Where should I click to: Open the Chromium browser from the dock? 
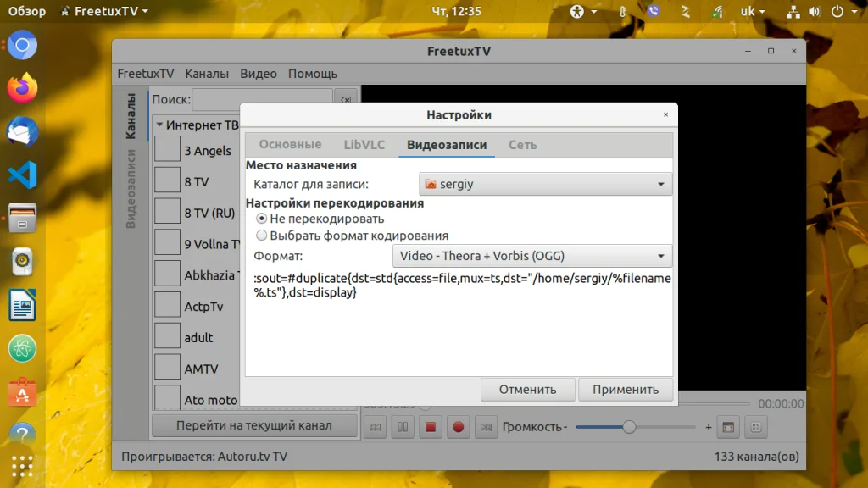(x=22, y=46)
